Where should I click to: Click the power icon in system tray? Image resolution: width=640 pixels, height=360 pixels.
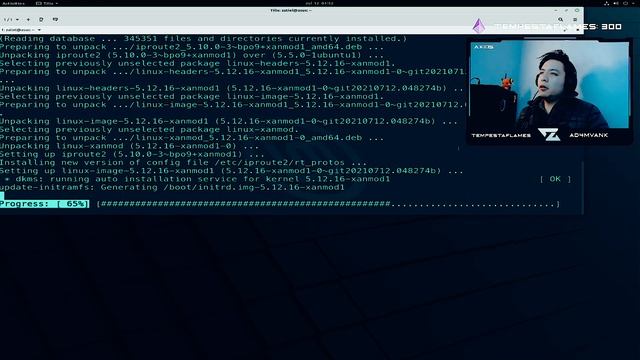point(625,3)
